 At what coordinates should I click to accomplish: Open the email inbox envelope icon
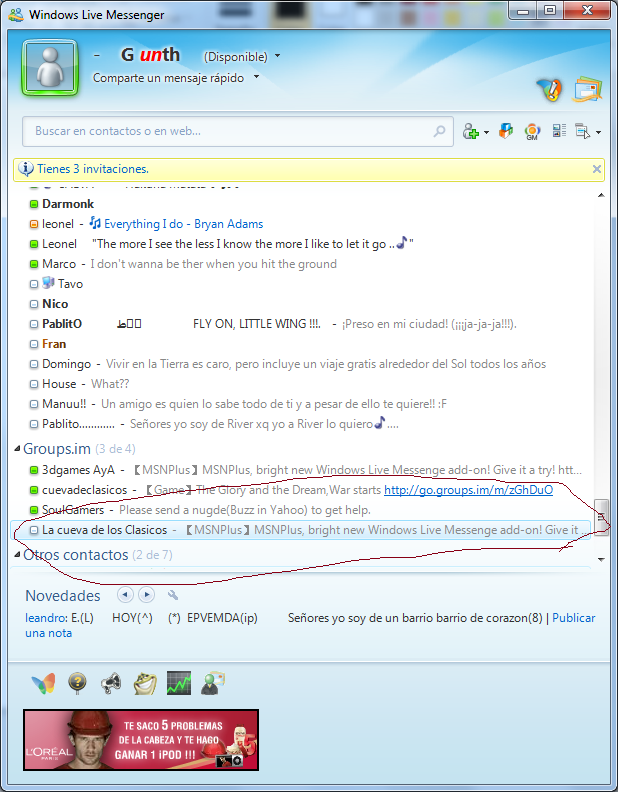tap(588, 90)
